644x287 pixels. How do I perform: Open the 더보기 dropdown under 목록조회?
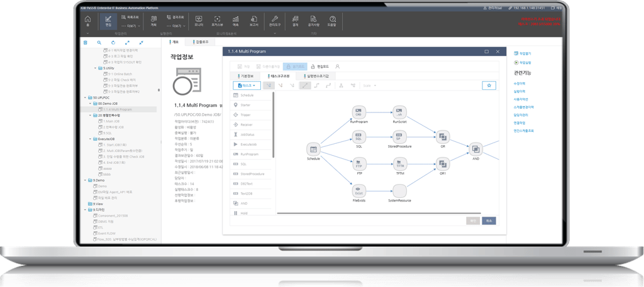[131, 26]
